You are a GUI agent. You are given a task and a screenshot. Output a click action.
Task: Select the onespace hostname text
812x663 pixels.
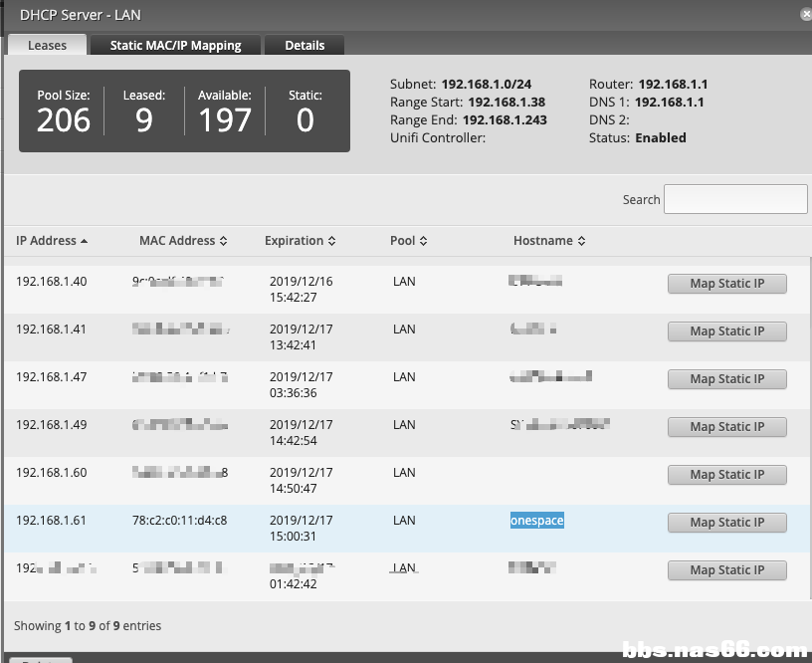[537, 520]
